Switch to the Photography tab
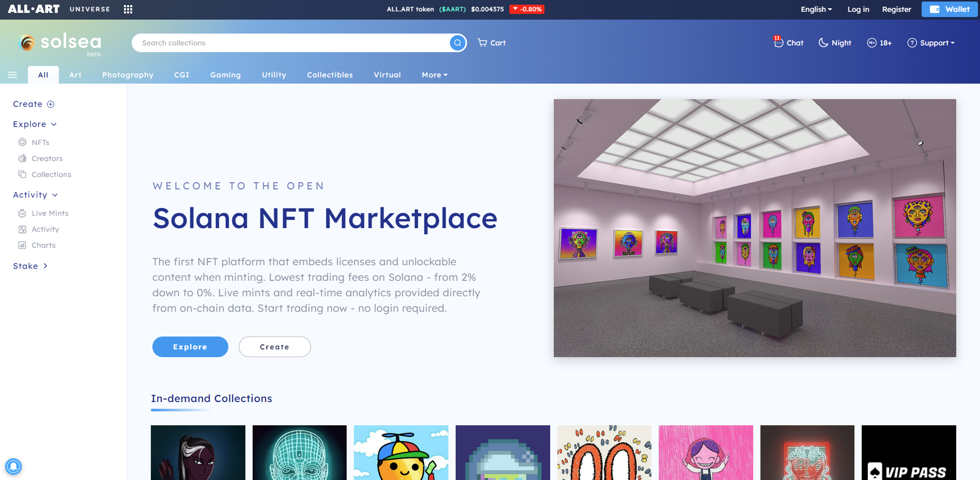Image resolution: width=980 pixels, height=480 pixels. click(128, 75)
